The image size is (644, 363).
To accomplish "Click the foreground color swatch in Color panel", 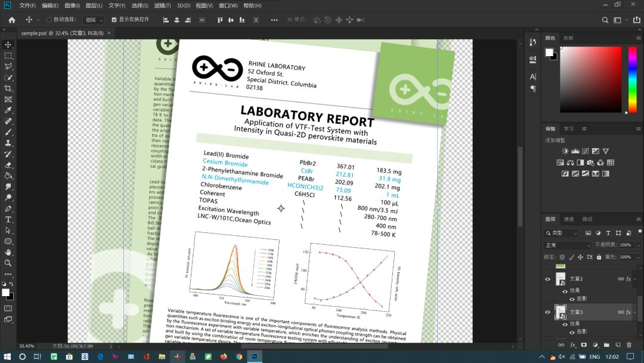I will coord(549,52).
